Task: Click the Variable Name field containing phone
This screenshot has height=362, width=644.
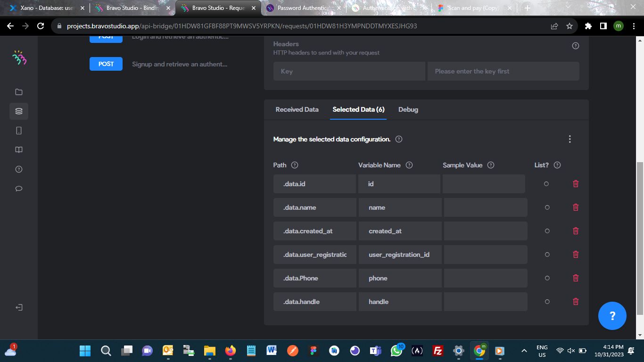Action: (x=400, y=278)
